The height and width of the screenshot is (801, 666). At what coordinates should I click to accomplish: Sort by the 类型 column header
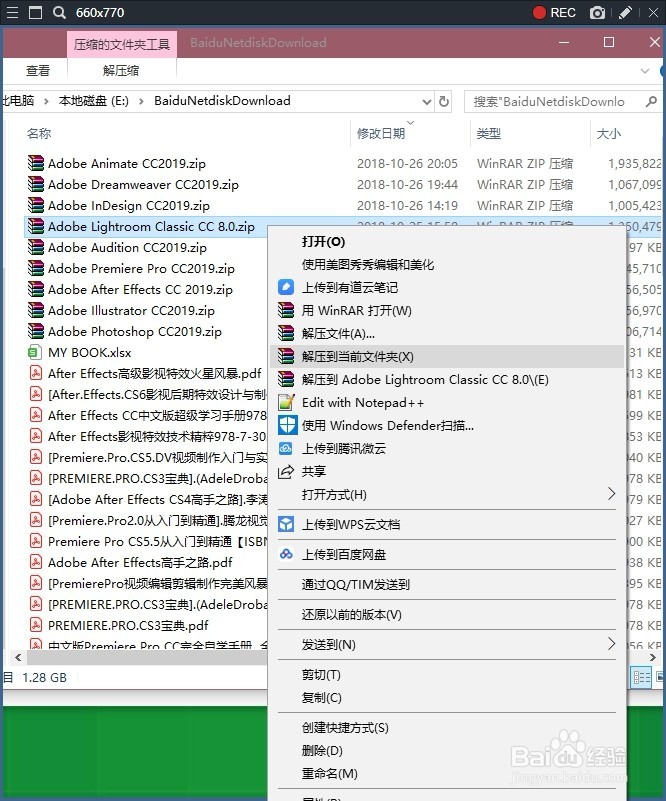coord(489,133)
